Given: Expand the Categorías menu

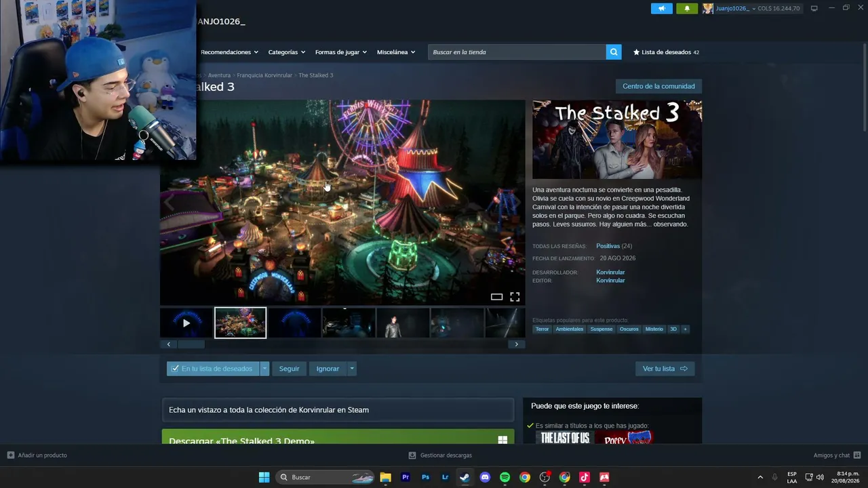Looking at the screenshot, I should [287, 52].
